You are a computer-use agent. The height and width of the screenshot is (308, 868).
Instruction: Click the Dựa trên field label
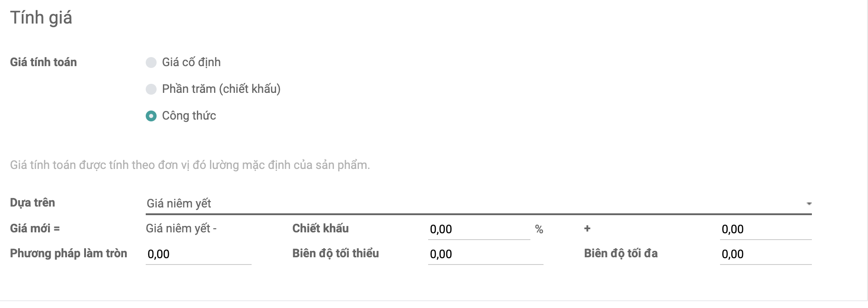coord(33,202)
